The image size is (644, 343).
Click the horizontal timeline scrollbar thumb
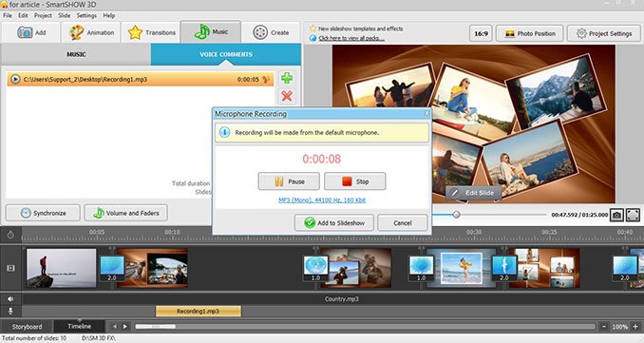click(155, 327)
